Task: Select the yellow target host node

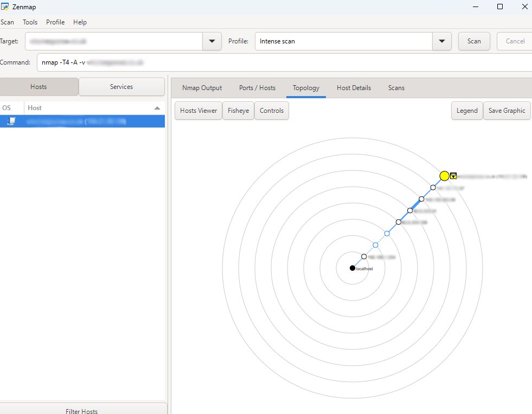Action: click(x=444, y=176)
